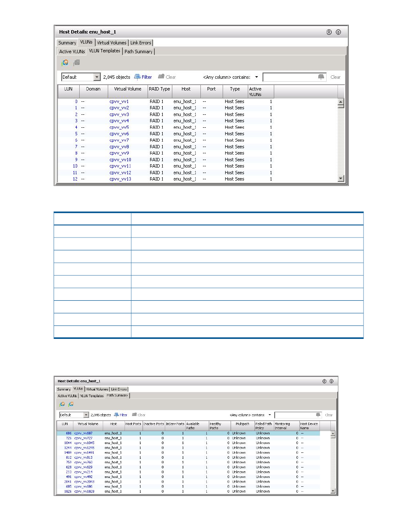The image size is (400, 532).
Task: Switch to the Summary tab in the upper panel
Action: click(67, 43)
